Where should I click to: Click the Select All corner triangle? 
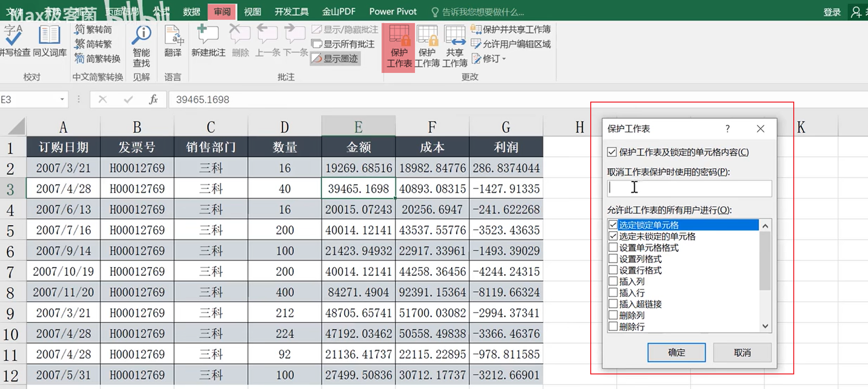[16, 127]
